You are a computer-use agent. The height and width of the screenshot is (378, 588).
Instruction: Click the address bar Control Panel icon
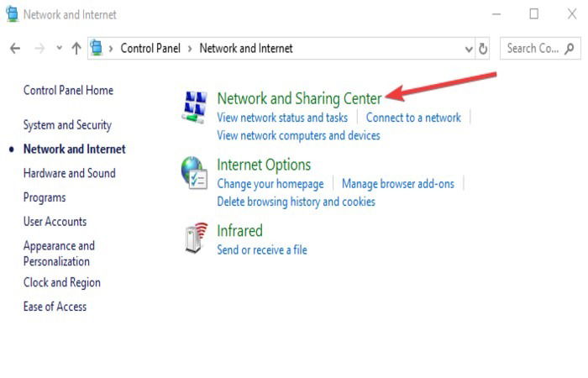[97, 48]
